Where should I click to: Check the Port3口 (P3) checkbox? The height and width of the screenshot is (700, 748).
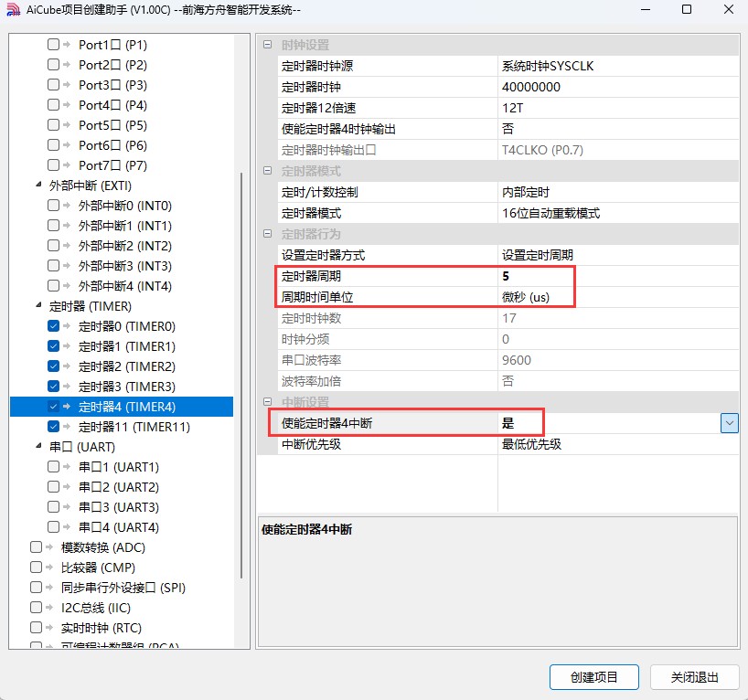click(53, 84)
